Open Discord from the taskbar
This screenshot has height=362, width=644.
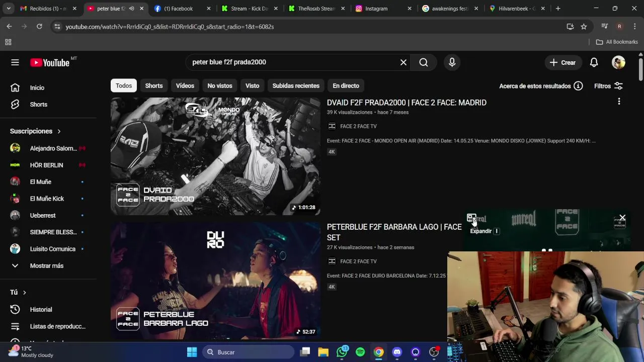(397, 352)
